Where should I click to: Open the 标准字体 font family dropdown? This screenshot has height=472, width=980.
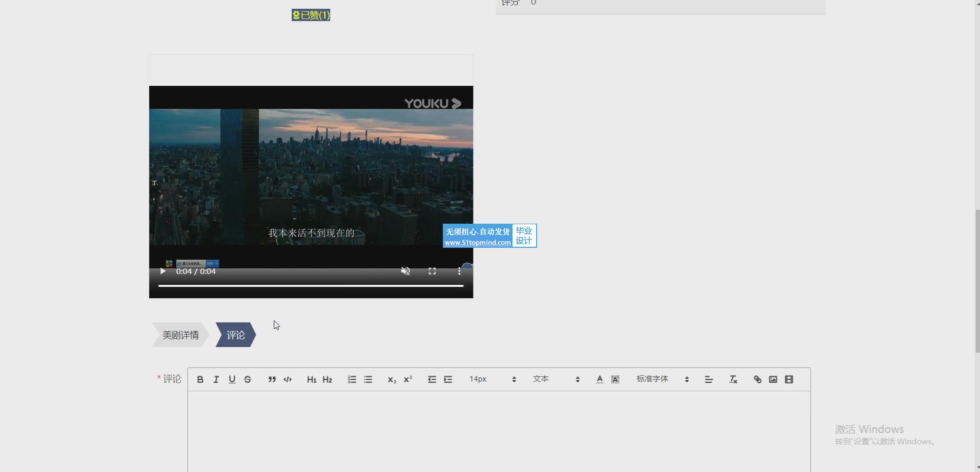(662, 379)
